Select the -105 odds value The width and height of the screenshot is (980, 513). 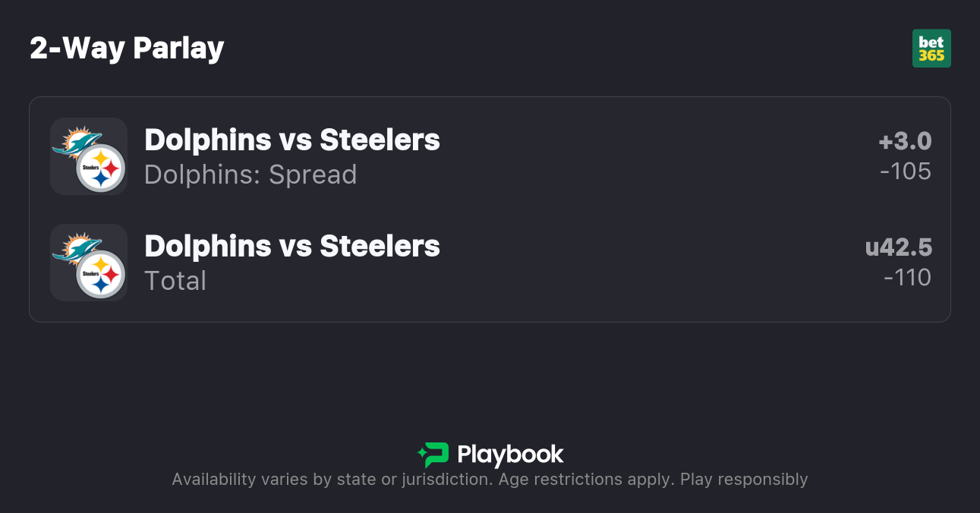click(905, 172)
